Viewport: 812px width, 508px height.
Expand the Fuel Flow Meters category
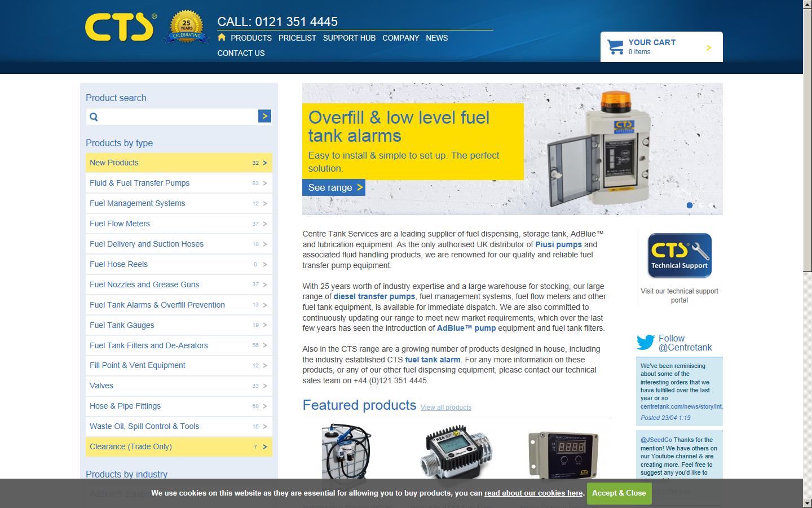(x=120, y=224)
